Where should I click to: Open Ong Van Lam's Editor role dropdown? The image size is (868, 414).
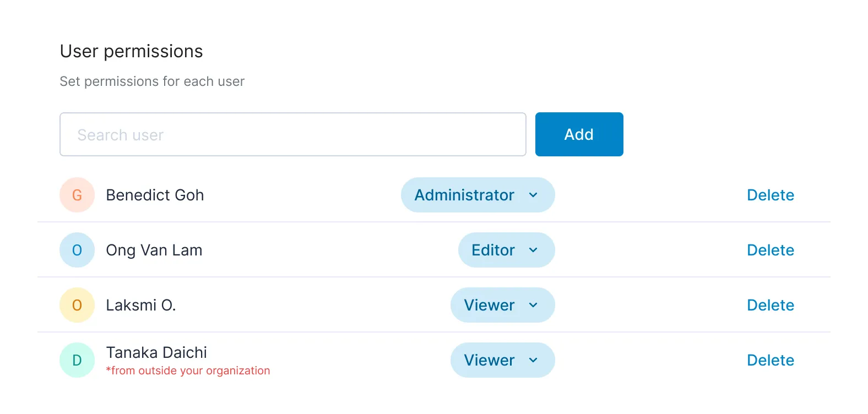pos(506,250)
